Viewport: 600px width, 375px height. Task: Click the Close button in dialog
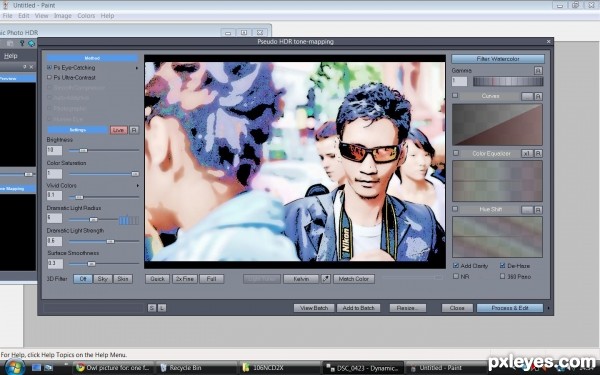tap(457, 308)
